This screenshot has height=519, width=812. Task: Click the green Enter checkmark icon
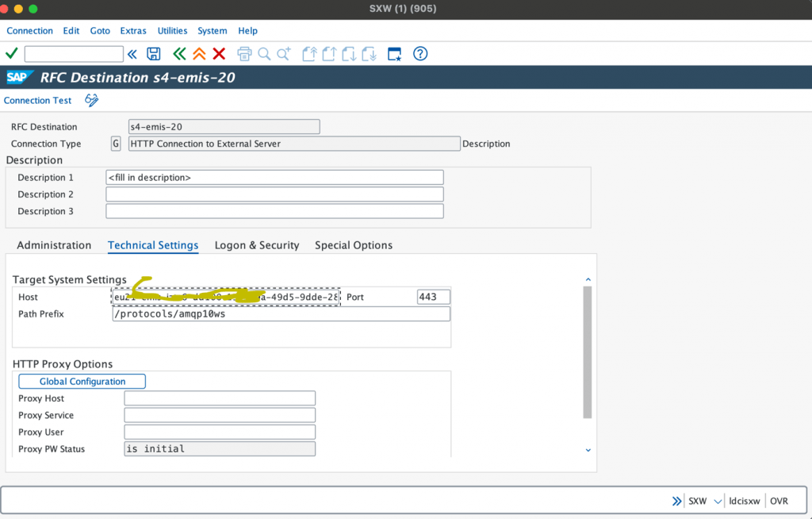point(11,53)
